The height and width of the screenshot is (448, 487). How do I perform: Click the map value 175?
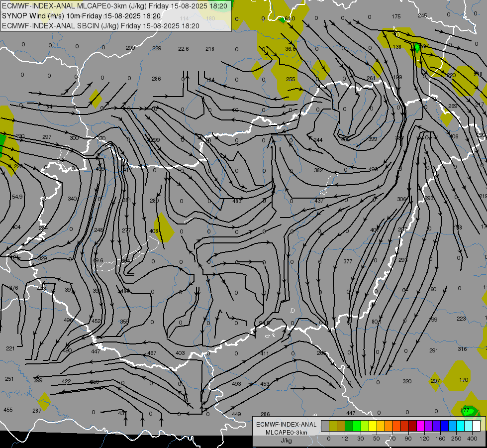[396, 16]
